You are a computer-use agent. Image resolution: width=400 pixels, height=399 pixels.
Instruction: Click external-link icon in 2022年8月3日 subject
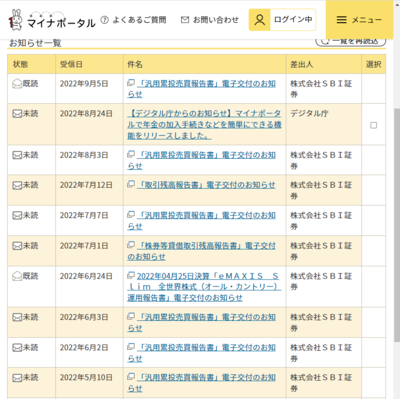tap(131, 154)
